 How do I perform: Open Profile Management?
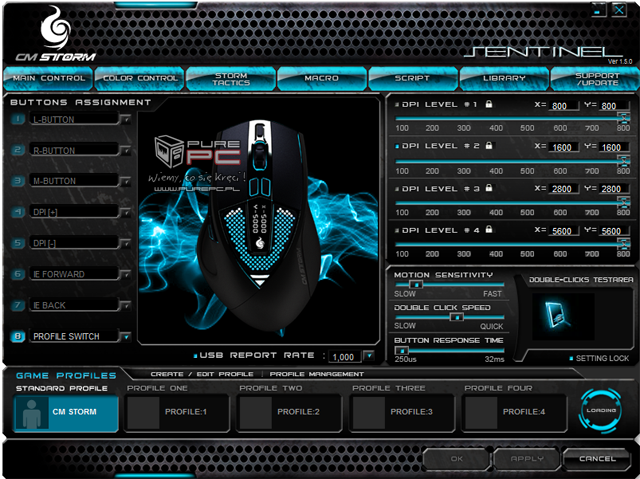(x=317, y=374)
